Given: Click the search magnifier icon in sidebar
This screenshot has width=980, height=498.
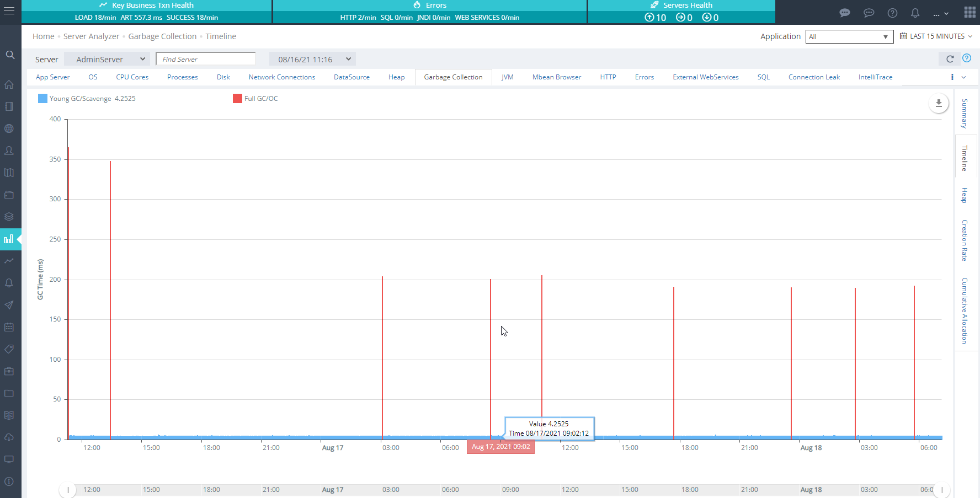Looking at the screenshot, I should click(x=10, y=55).
